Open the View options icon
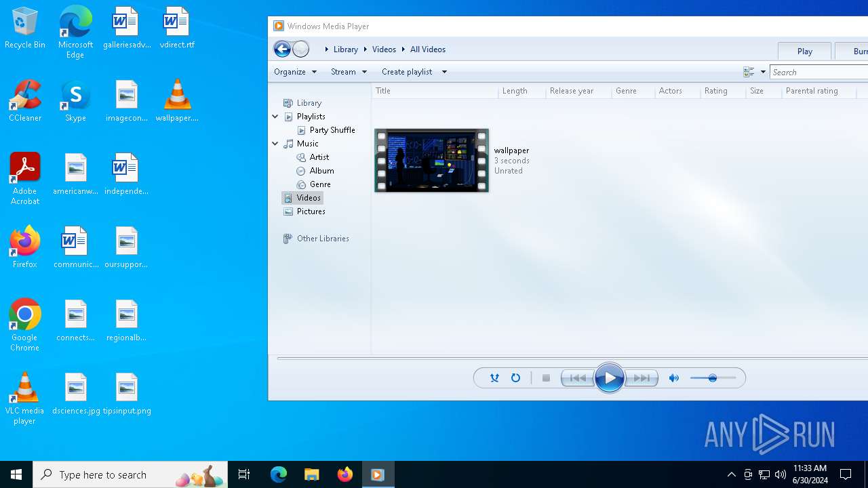Viewport: 868px width, 488px height. (x=749, y=72)
